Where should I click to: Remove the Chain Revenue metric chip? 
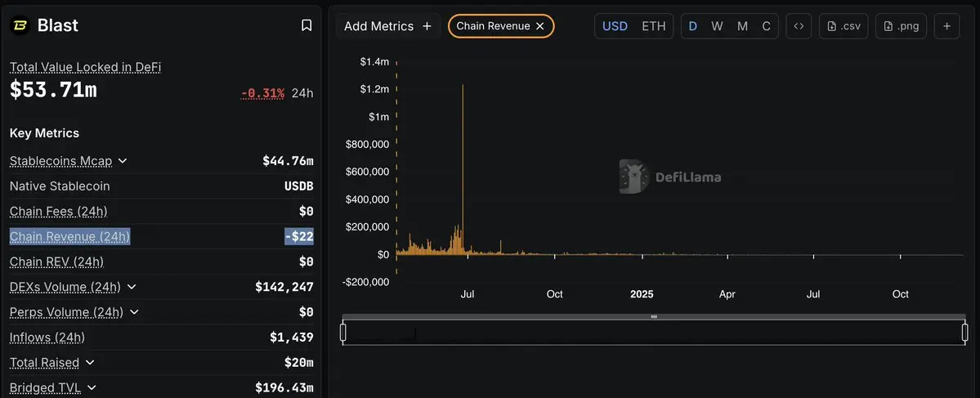[540, 26]
